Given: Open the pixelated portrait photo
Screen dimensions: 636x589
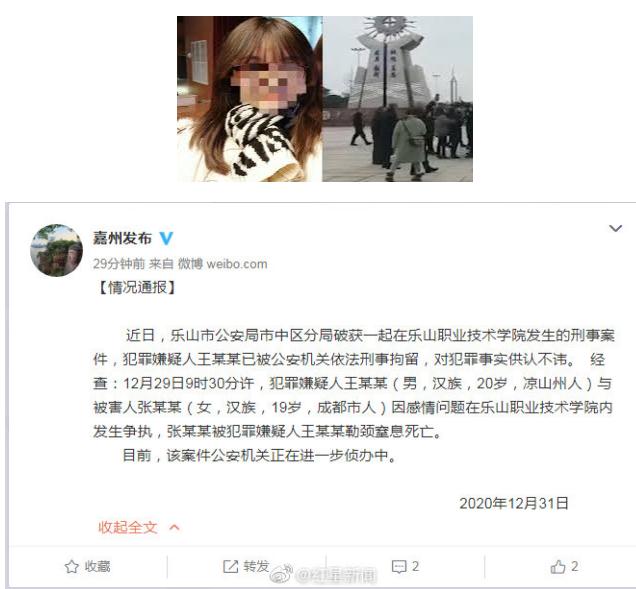Looking at the screenshot, I should (x=249, y=99).
